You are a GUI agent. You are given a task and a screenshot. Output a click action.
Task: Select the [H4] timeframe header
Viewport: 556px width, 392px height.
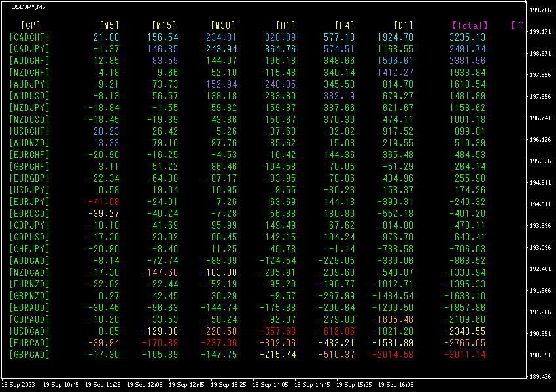tap(345, 25)
